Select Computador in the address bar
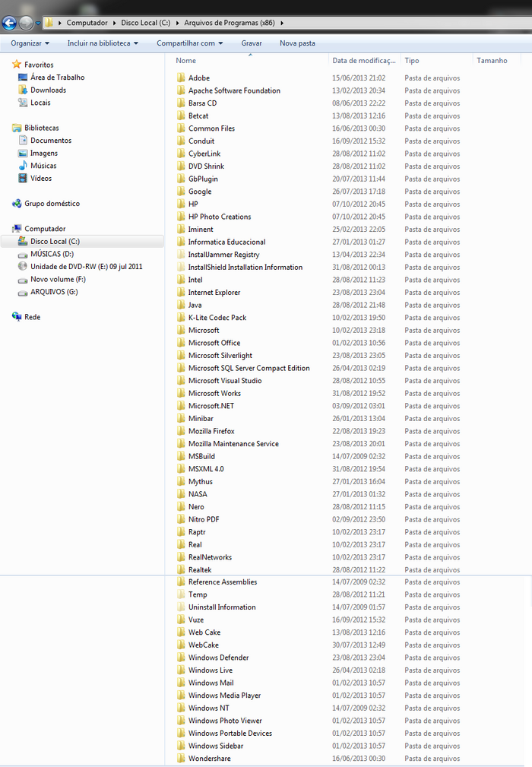The height and width of the screenshot is (767, 532). [87, 23]
